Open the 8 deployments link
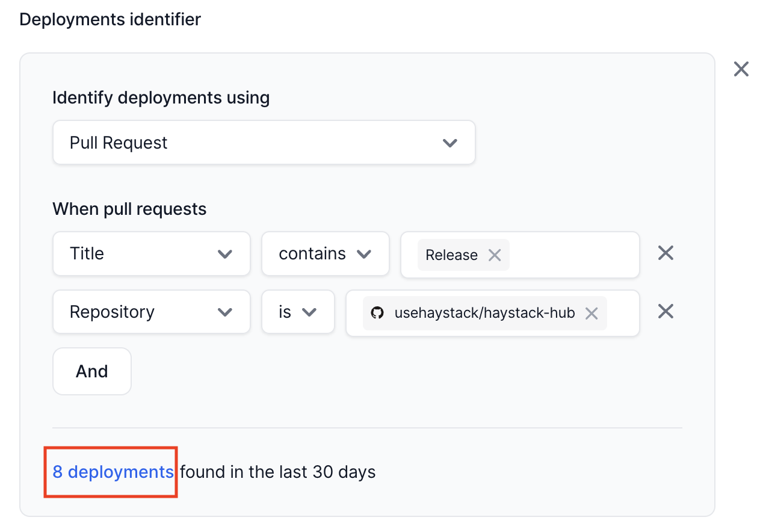This screenshot has height=532, width=763. point(113,472)
